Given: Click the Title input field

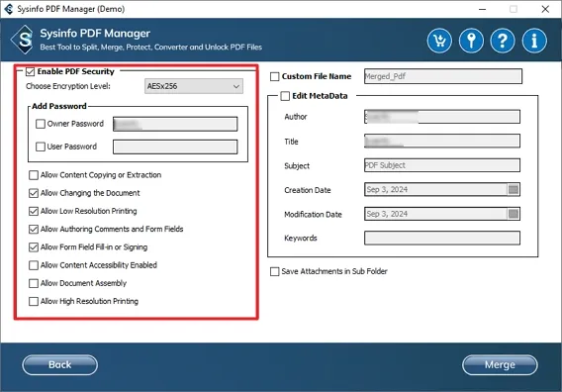Looking at the screenshot, I should coord(442,141).
